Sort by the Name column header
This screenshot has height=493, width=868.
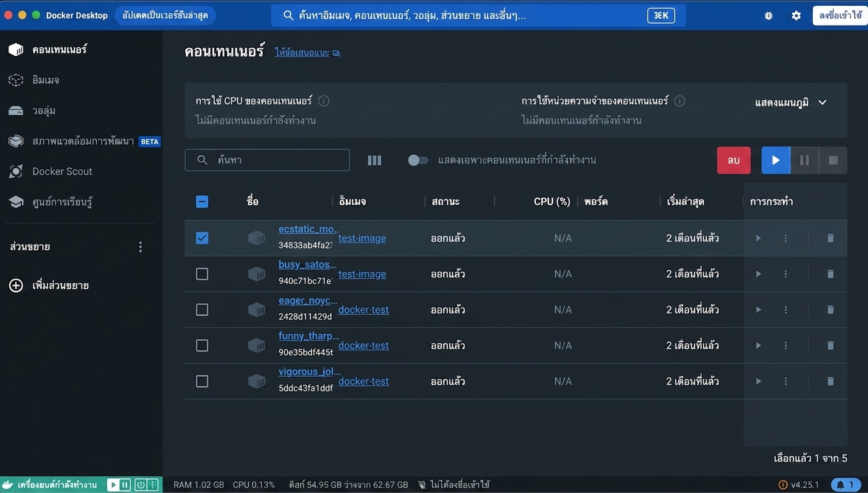click(252, 202)
